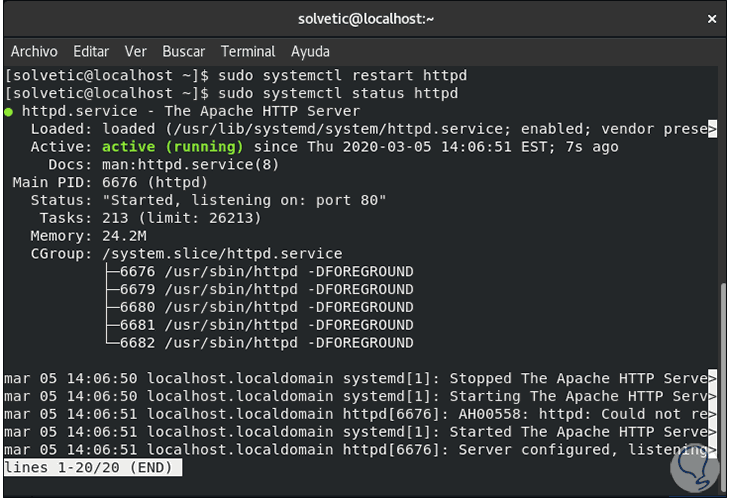
Task: Open the Archivo menu
Action: coord(34,51)
